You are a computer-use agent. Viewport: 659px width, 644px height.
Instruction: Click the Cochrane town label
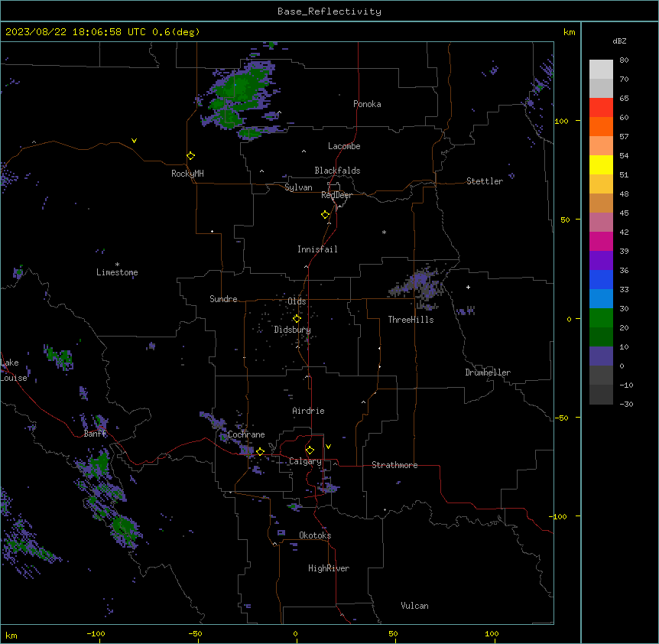point(246,434)
